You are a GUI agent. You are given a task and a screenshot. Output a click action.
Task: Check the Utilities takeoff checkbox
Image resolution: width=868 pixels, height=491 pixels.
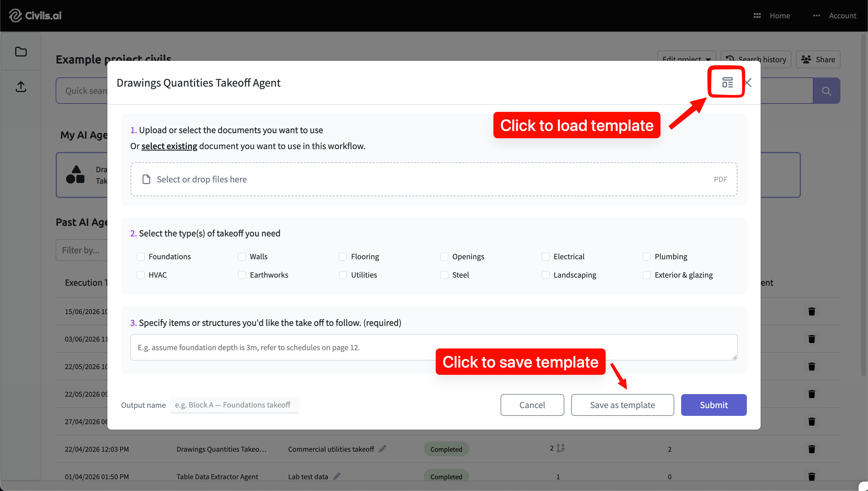[343, 275]
